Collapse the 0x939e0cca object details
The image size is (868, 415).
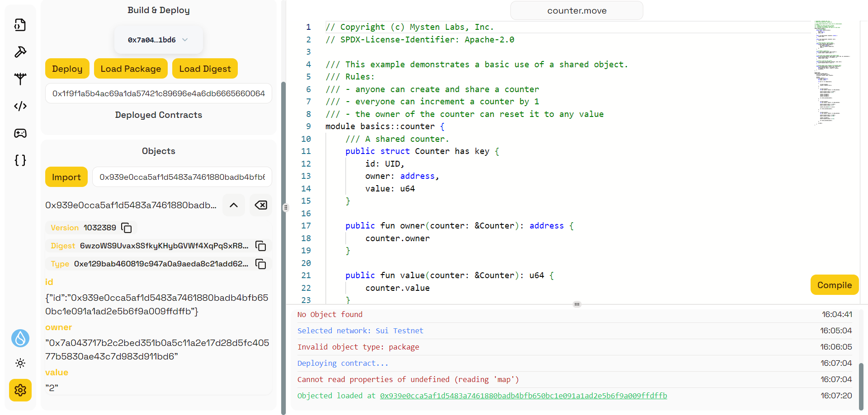point(234,205)
